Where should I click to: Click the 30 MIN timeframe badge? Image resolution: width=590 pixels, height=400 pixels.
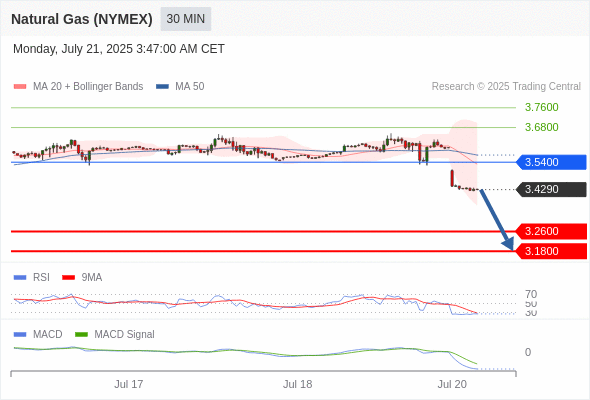pyautogui.click(x=186, y=19)
